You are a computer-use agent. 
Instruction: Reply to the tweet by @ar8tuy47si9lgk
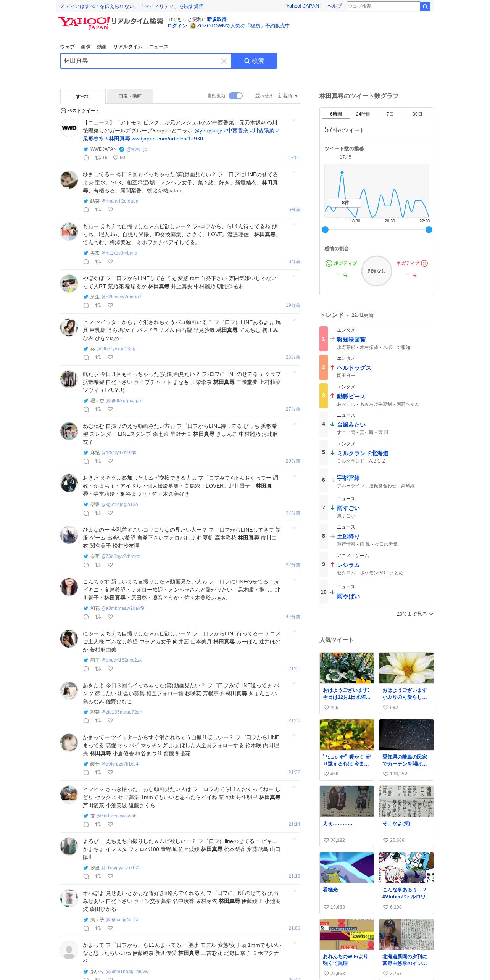click(x=86, y=461)
